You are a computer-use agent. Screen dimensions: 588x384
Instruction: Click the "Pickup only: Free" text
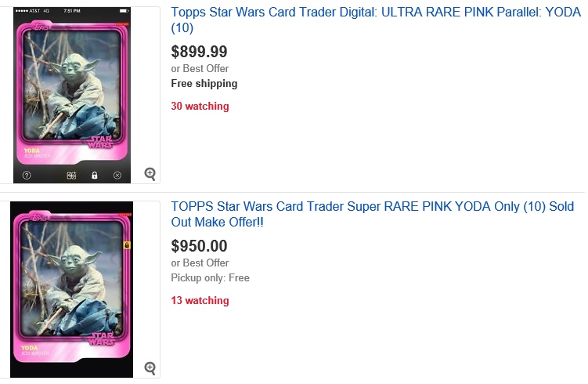[x=210, y=277]
